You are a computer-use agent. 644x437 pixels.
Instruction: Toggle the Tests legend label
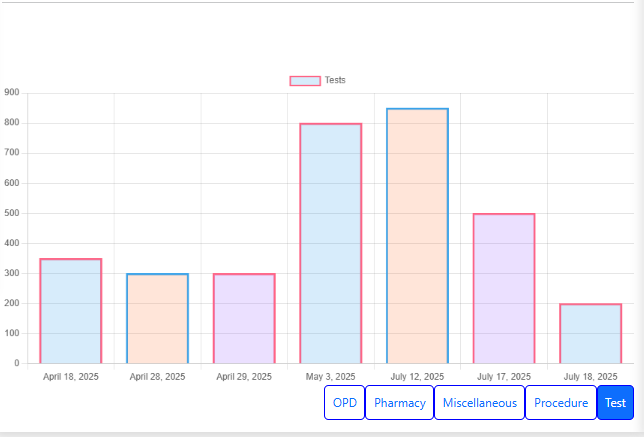[335, 80]
